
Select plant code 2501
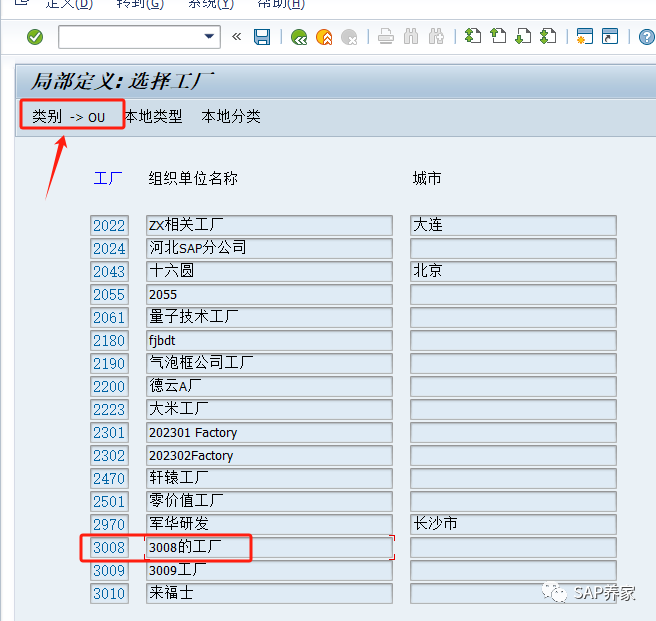click(x=109, y=502)
